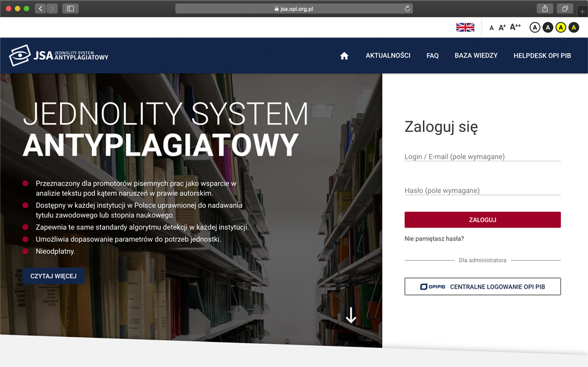
Task: Switch language via the British flag icon
Action: point(465,28)
